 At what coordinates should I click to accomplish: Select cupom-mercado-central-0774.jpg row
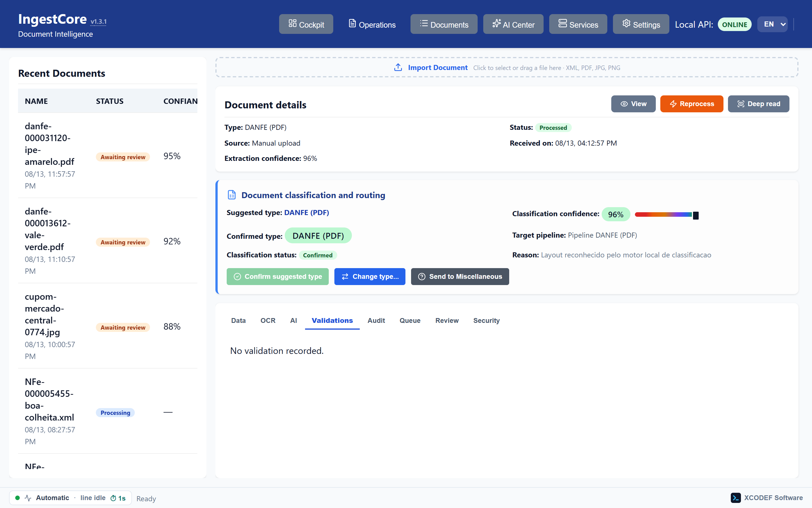pos(107,326)
